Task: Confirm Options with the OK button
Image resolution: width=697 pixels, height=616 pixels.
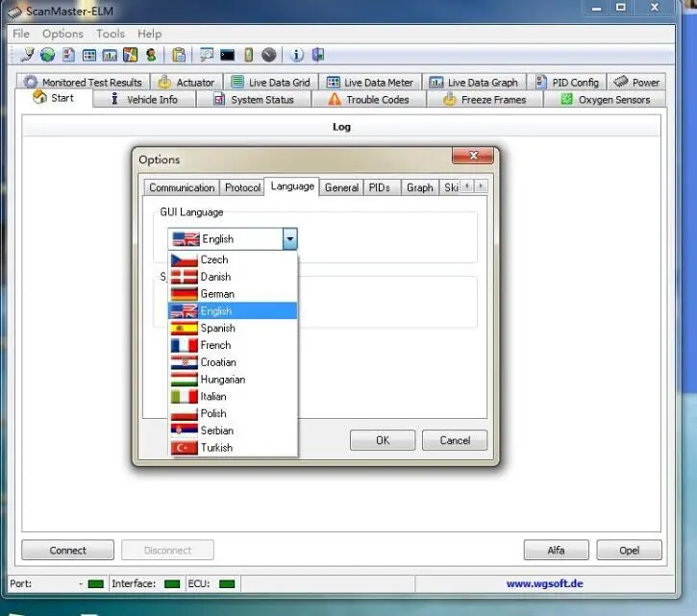Action: pyautogui.click(x=383, y=440)
